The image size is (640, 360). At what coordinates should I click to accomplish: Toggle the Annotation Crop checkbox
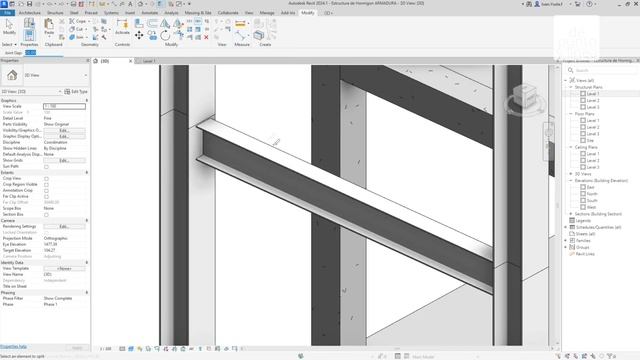(x=46, y=191)
